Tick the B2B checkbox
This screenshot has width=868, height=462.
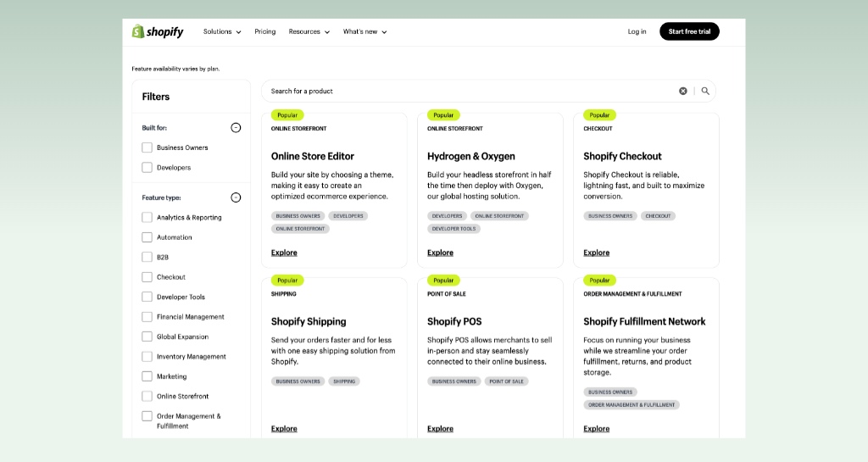147,258
